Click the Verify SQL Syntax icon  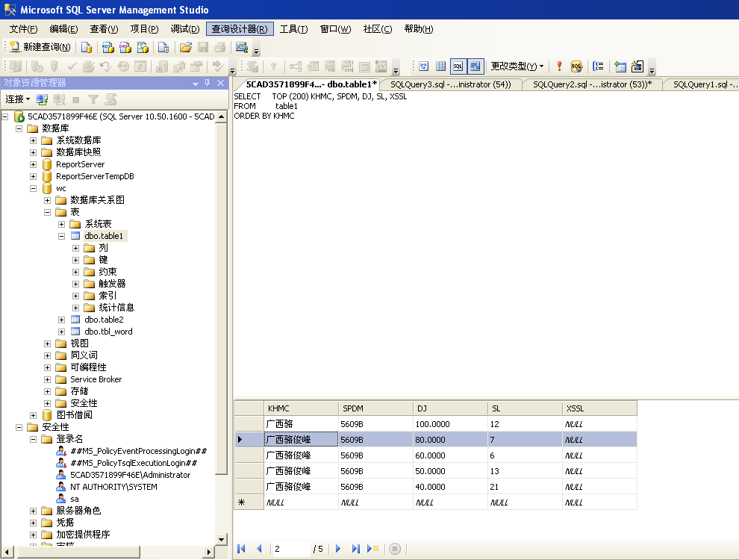coord(576,66)
